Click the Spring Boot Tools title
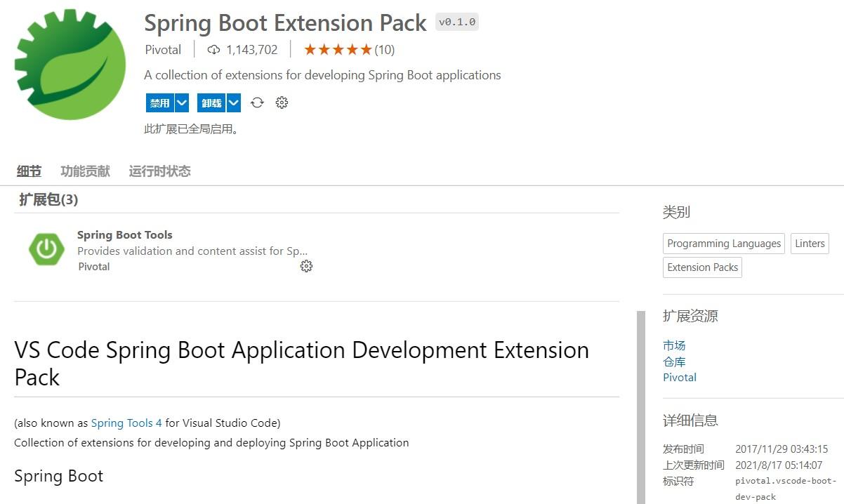Image resolution: width=844 pixels, height=504 pixels. (x=124, y=235)
